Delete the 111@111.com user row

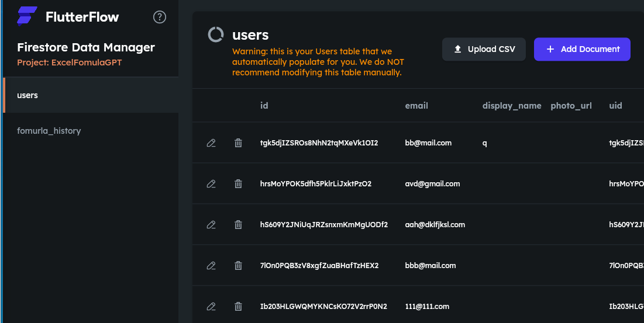pyautogui.click(x=238, y=306)
